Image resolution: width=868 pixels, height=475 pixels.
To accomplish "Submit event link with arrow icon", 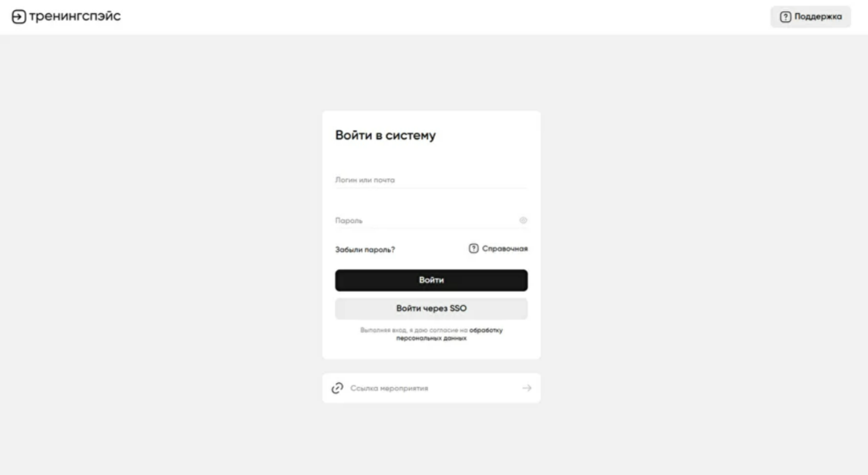I will point(527,388).
